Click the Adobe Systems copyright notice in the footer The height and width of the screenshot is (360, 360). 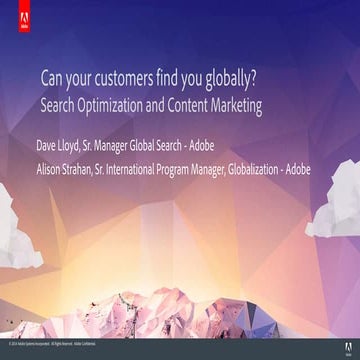click(52, 344)
